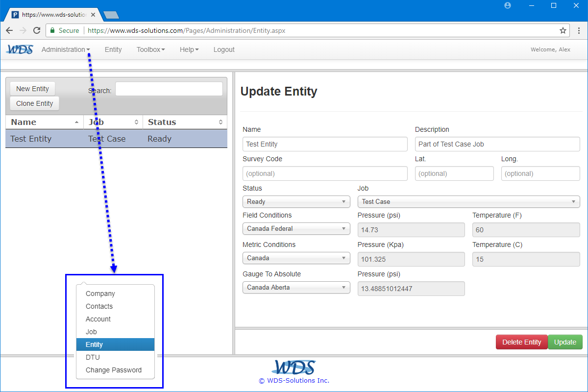
Task: Click Entity in the top navbar
Action: coord(113,49)
